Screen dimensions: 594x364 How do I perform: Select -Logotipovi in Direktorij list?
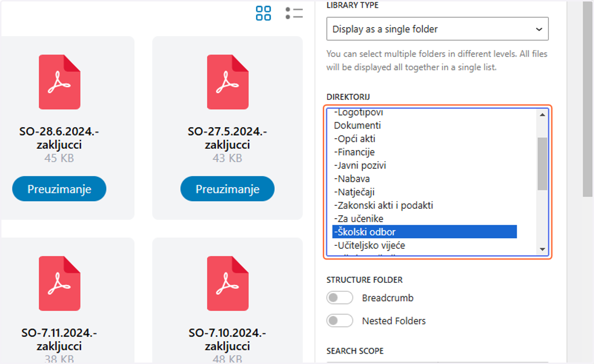pyautogui.click(x=425, y=113)
